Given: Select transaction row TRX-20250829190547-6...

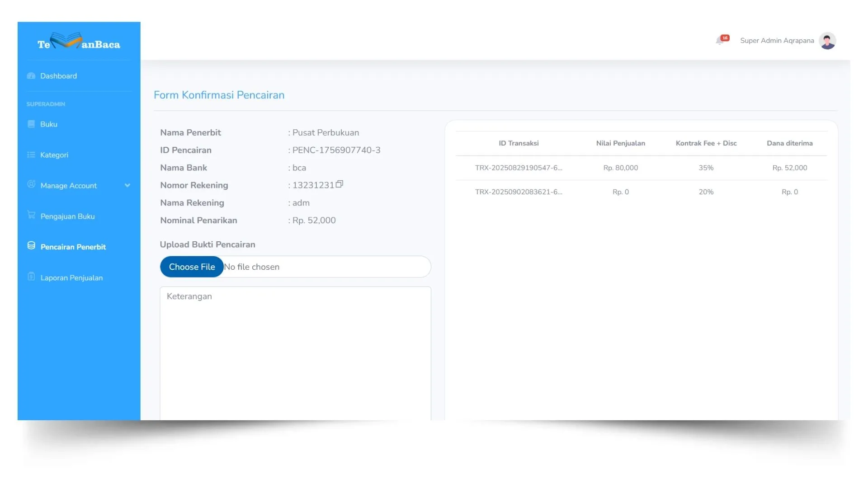Looking at the screenshot, I should [x=519, y=168].
